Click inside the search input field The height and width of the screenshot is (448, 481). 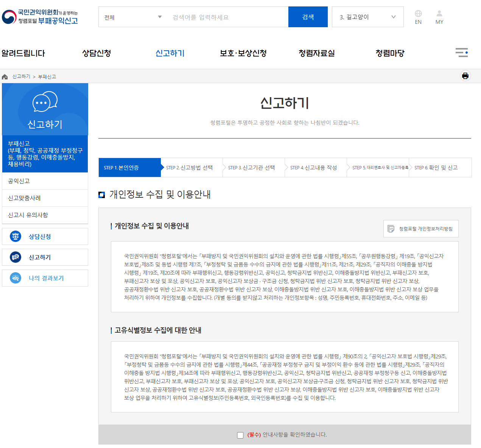(x=227, y=17)
